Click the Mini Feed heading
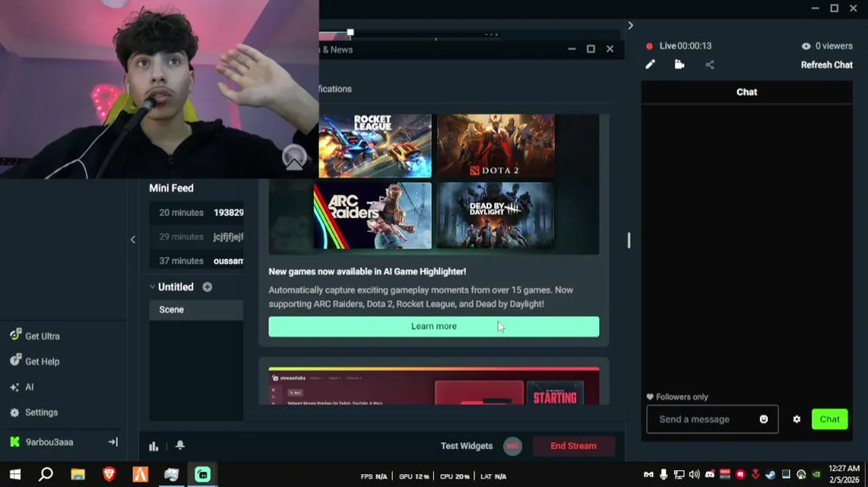The image size is (868, 487). [171, 188]
